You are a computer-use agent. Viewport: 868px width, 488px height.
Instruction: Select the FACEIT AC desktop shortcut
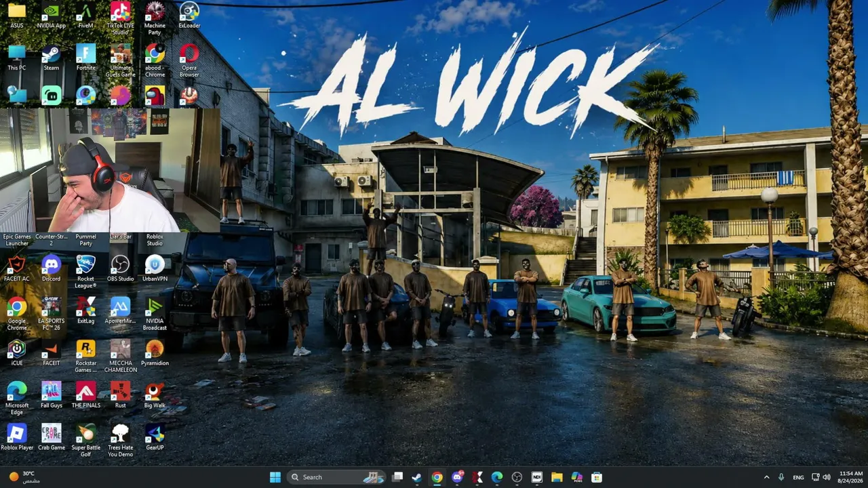point(17,269)
